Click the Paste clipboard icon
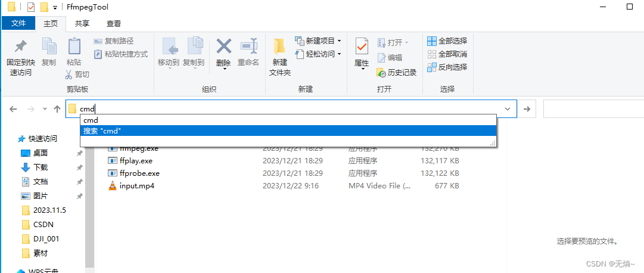The width and height of the screenshot is (644, 273). pos(74,47)
